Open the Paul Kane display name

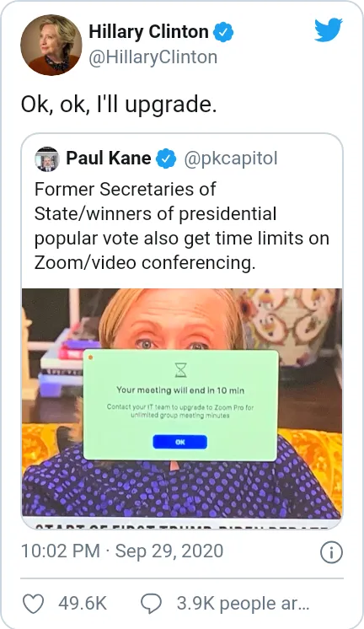tap(108, 158)
